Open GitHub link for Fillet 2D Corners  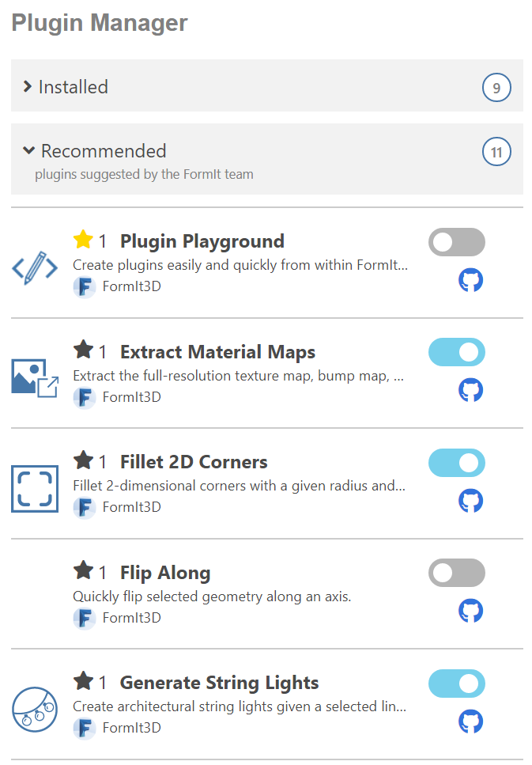470,501
